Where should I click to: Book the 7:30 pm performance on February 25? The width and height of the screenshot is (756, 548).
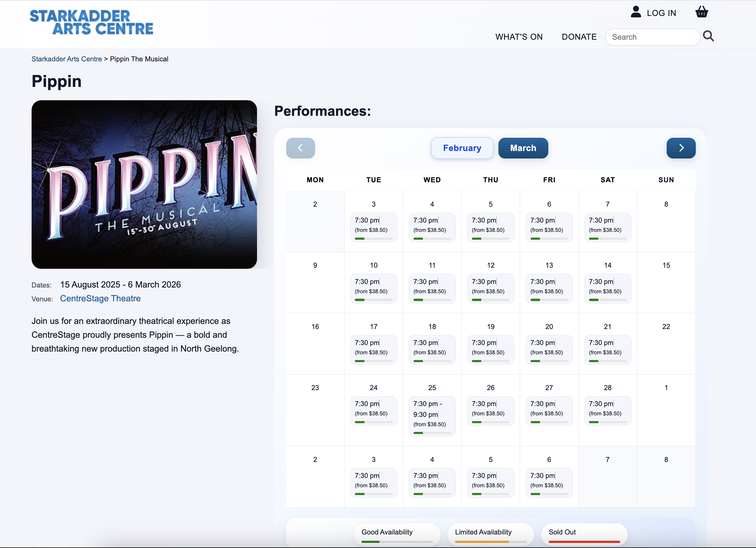432,416
